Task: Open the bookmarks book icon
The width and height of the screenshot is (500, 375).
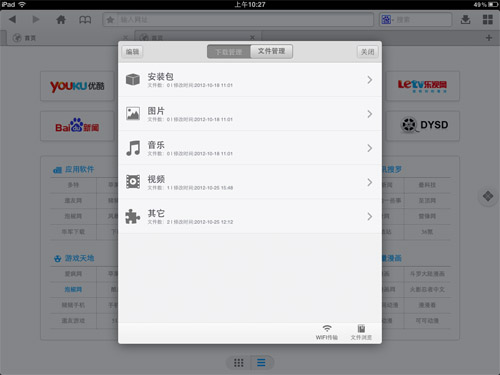Action: pos(85,20)
